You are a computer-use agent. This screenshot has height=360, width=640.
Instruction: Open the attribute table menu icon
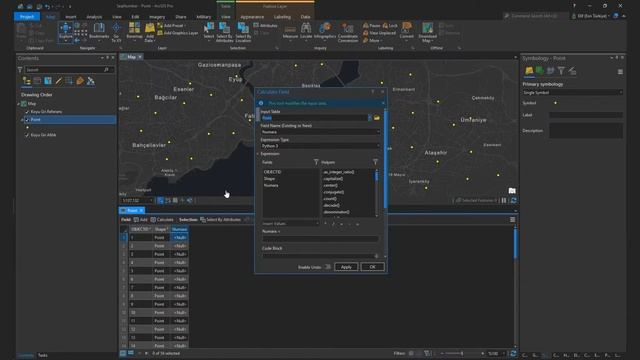coord(512,220)
